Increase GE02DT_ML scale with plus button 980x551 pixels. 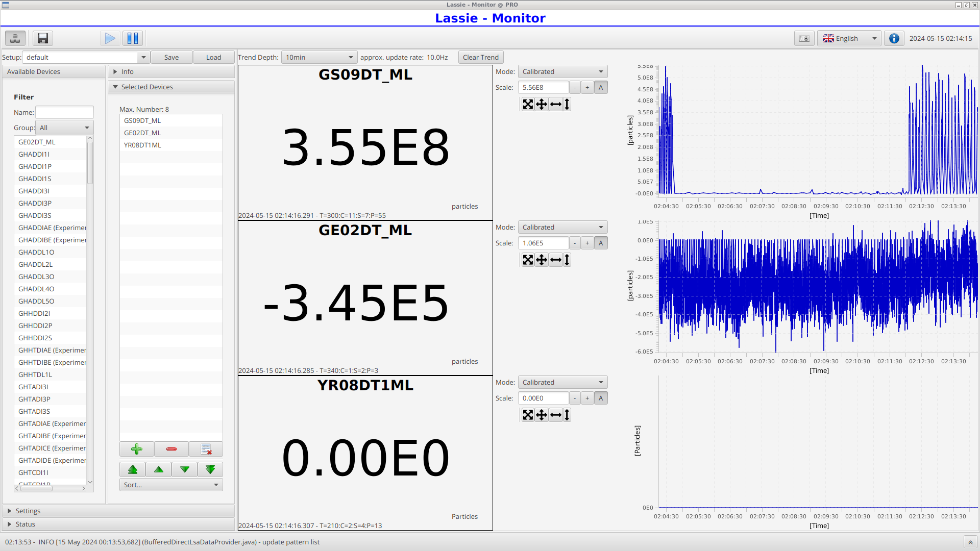coord(587,243)
